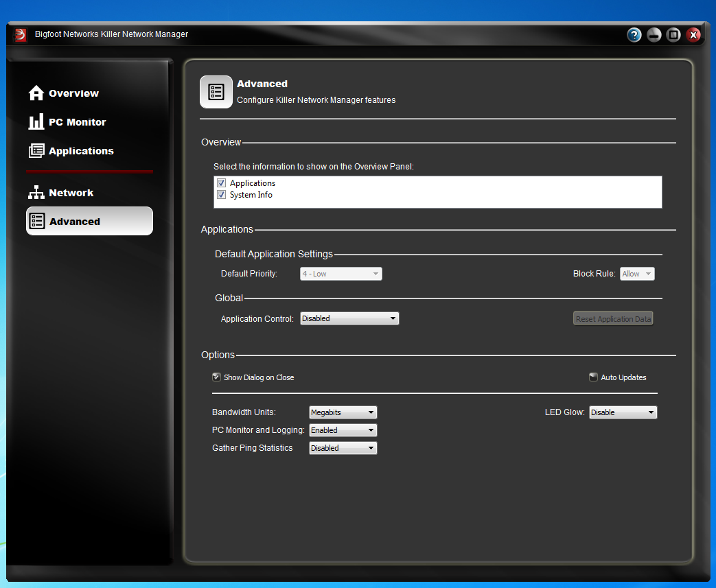Click the Default Priority label

pyautogui.click(x=249, y=274)
